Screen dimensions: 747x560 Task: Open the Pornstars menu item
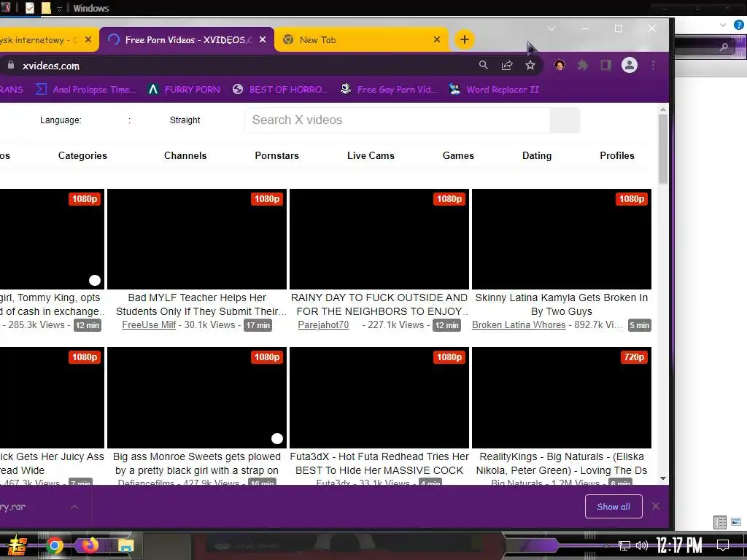276,156
